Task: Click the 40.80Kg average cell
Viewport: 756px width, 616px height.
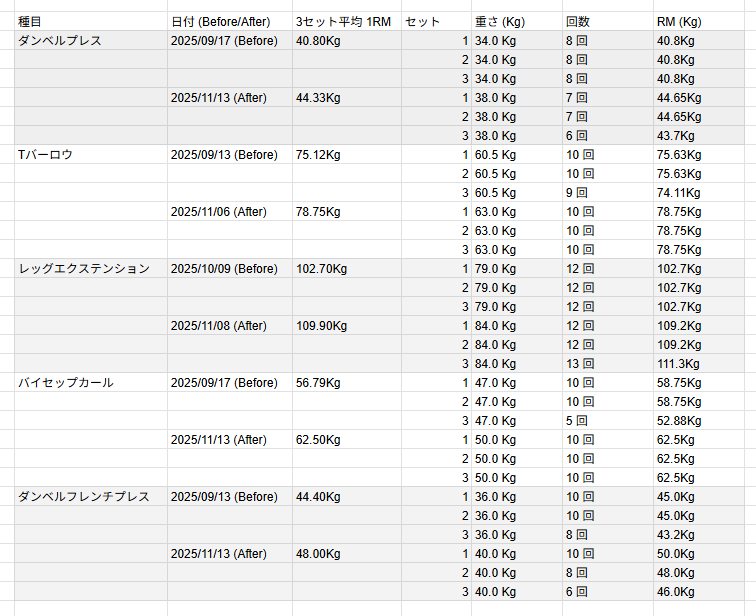Action: [347, 40]
